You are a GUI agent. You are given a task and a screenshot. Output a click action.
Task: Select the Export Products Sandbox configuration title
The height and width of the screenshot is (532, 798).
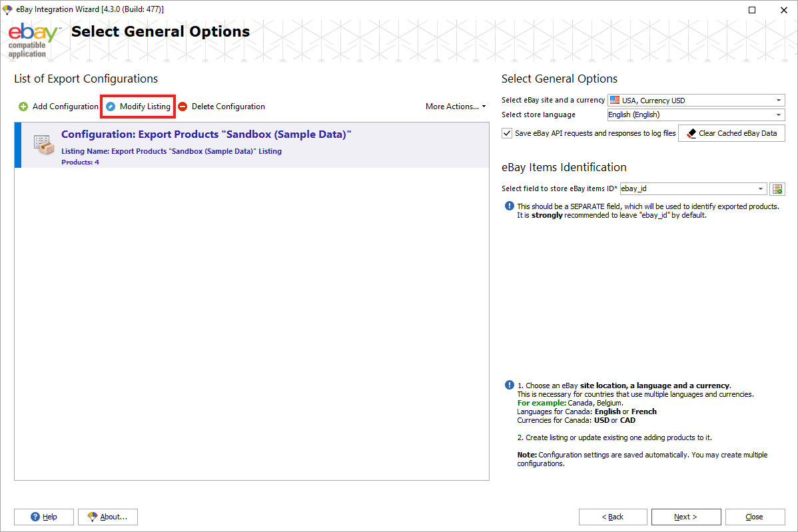coord(206,134)
